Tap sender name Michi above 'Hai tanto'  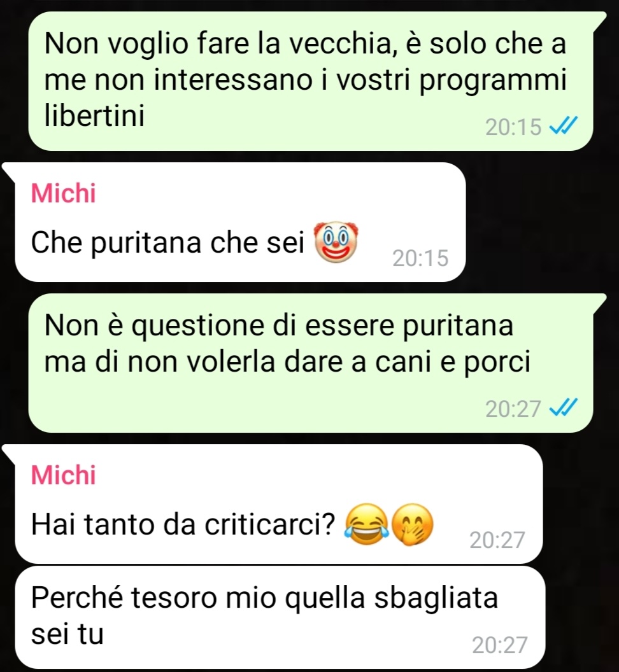pos(64,475)
